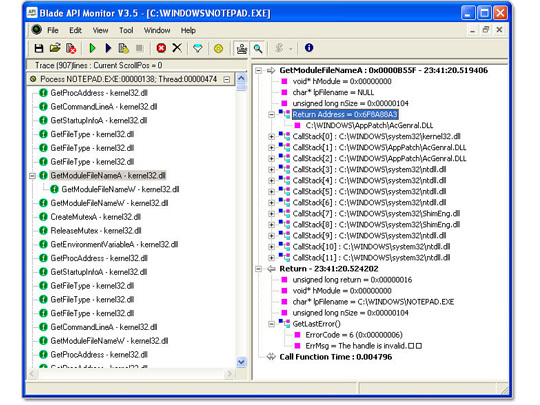This screenshot has height=405, width=540.
Task: Restore the inner document window button
Action: tap(486, 30)
